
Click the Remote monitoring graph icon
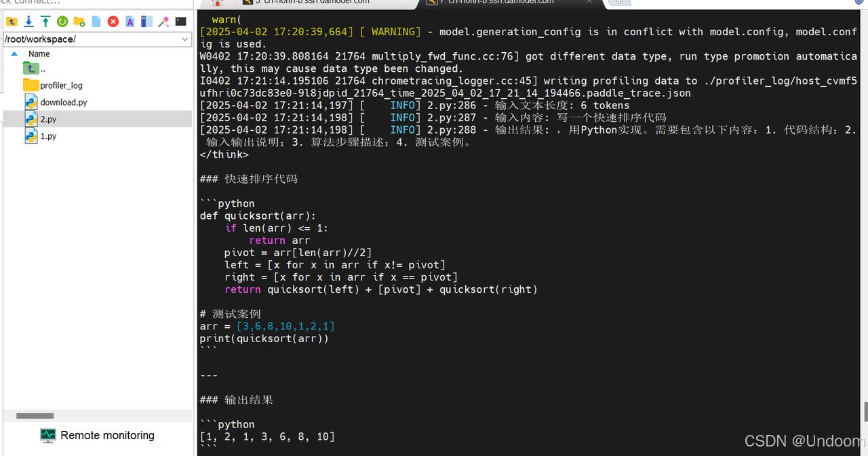point(47,436)
